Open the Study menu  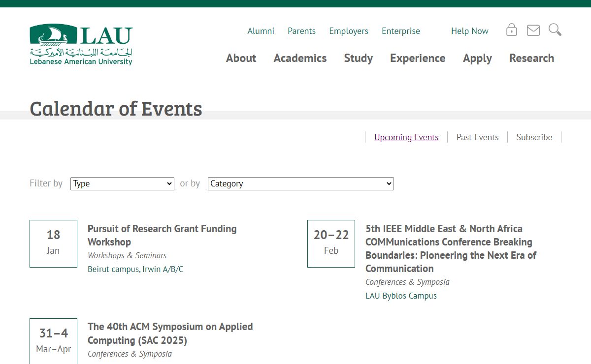coord(359,58)
